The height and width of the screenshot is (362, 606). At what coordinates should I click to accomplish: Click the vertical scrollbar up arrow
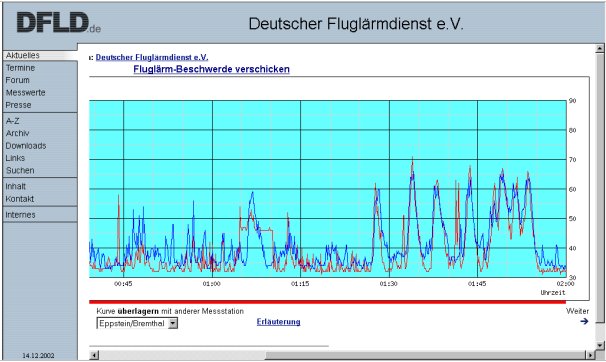pyautogui.click(x=599, y=49)
